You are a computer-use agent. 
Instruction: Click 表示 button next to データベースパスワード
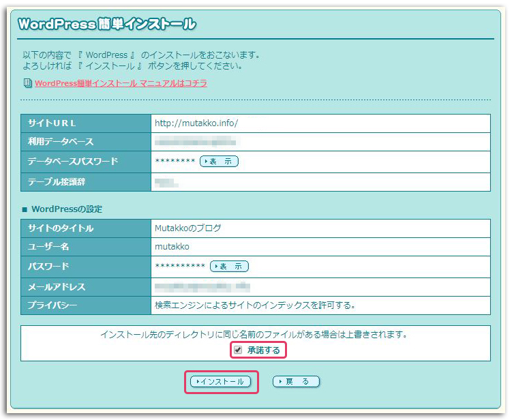[219, 162]
